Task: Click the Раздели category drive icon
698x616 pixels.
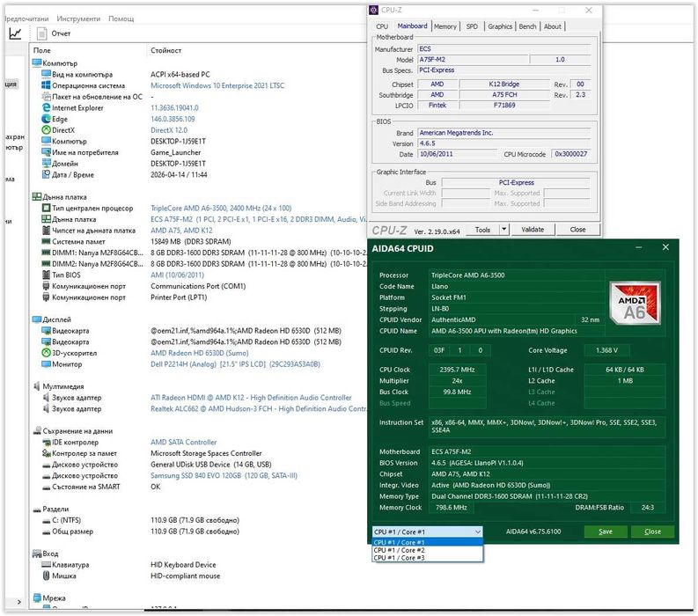Action: point(37,510)
